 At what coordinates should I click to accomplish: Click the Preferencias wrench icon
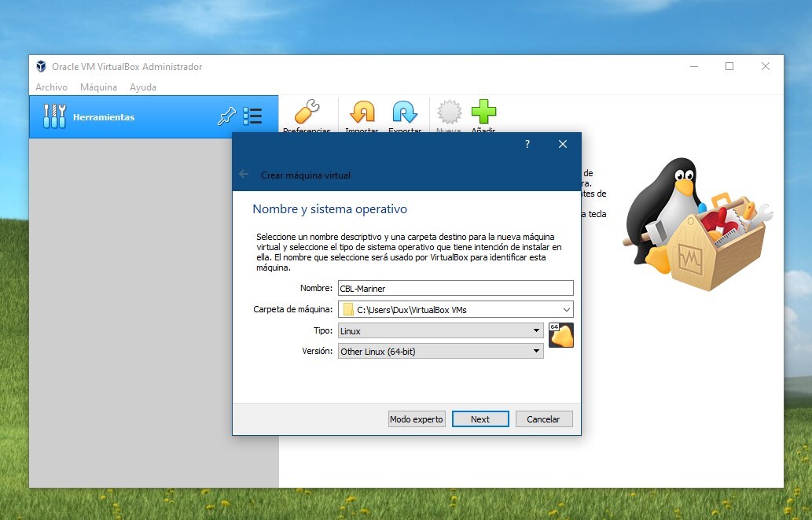[x=307, y=112]
